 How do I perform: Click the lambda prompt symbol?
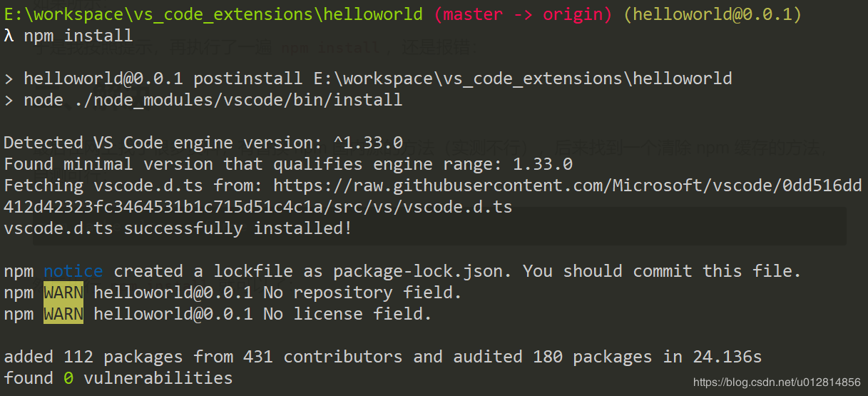click(9, 36)
